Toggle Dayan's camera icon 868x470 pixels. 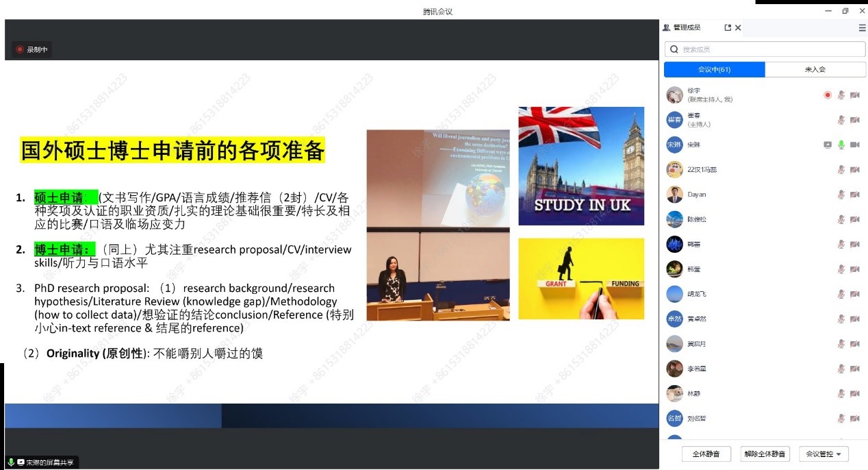[x=854, y=195]
